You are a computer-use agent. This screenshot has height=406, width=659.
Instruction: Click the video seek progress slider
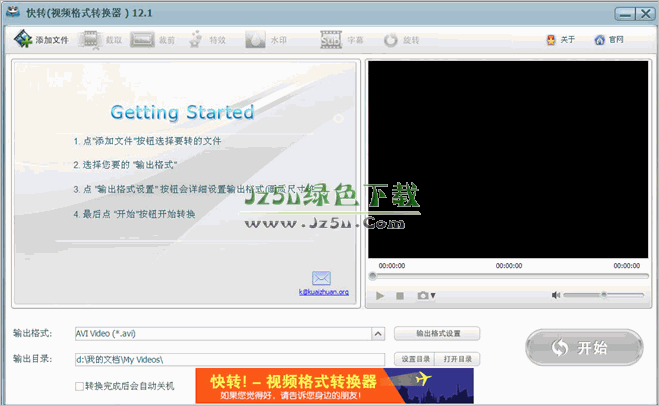click(510, 276)
